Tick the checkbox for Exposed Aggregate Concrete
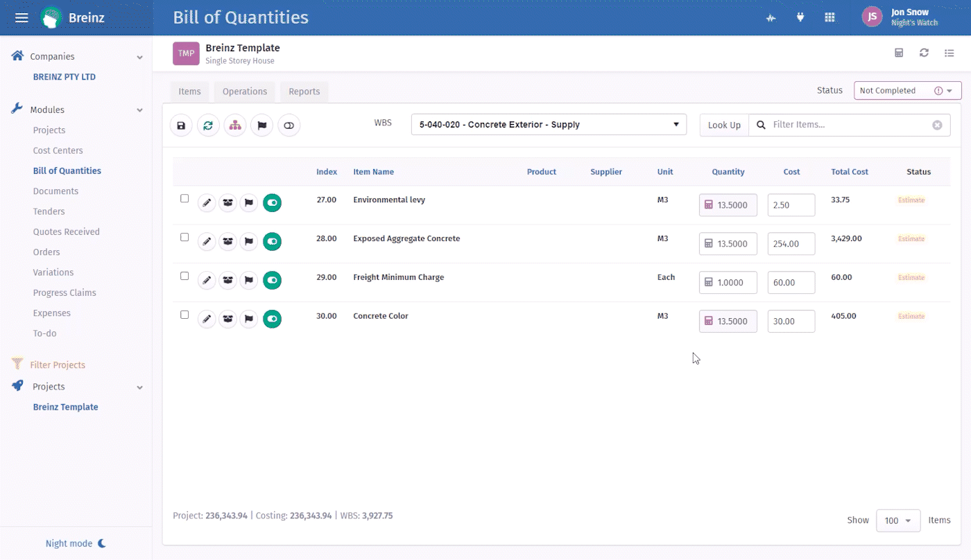The width and height of the screenshot is (971, 560). tap(184, 237)
